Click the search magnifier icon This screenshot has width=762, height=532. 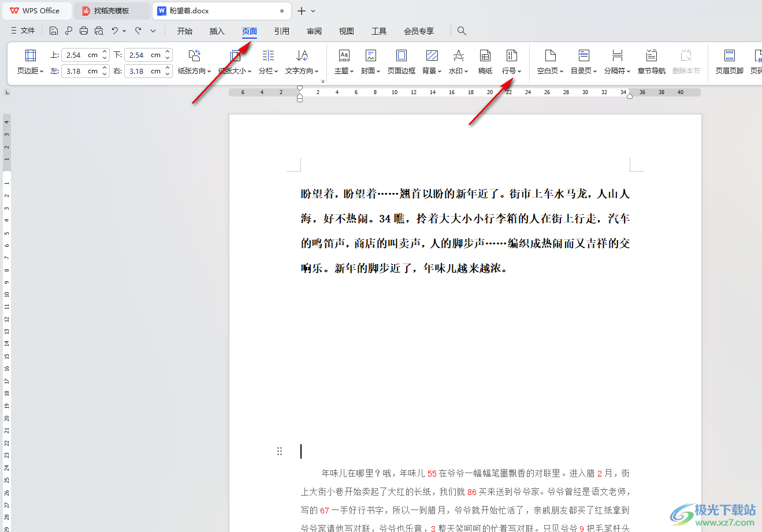pos(462,31)
